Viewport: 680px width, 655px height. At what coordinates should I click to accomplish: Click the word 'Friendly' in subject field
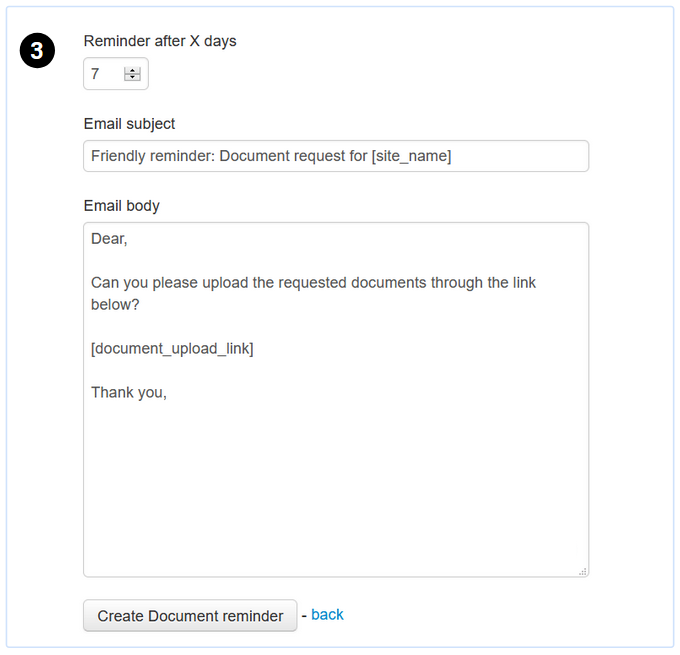pos(120,156)
